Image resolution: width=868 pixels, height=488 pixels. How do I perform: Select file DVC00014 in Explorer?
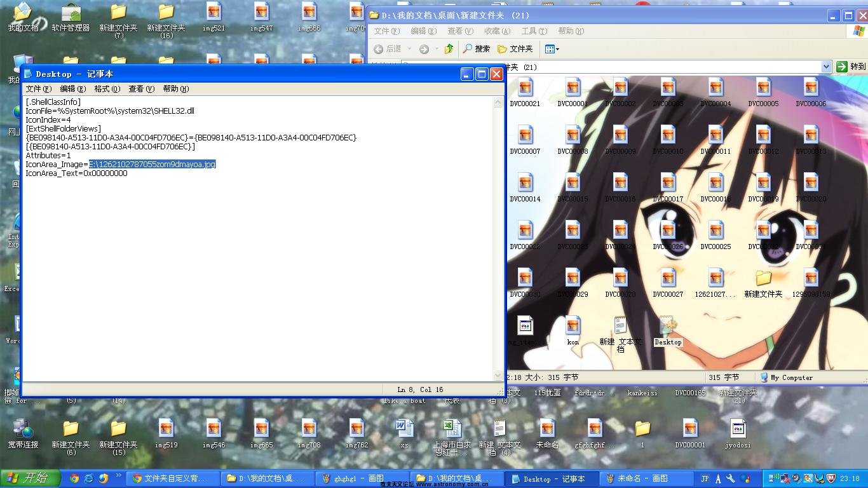pos(525,188)
